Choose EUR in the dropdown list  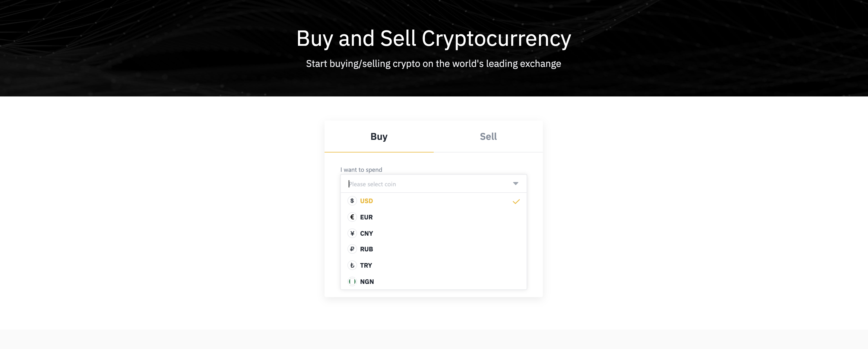click(433, 217)
